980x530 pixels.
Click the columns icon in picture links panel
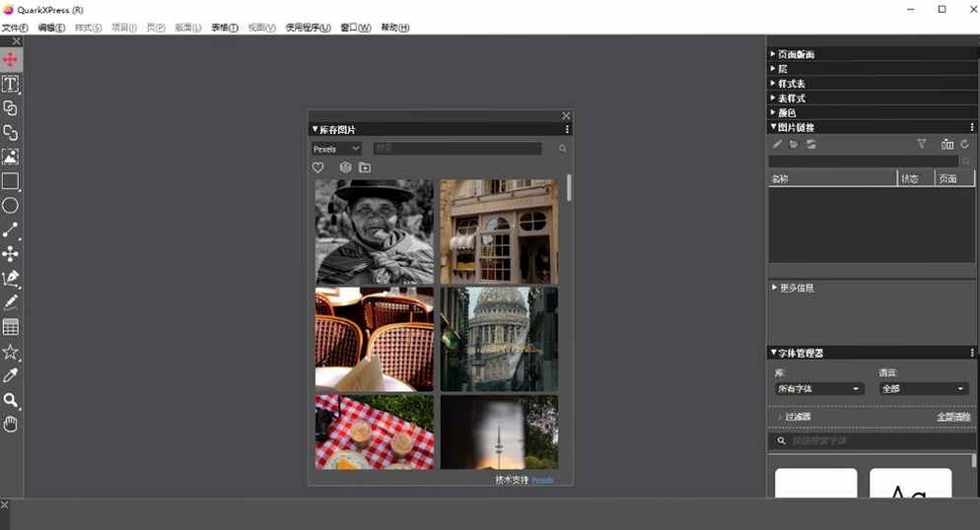(947, 144)
